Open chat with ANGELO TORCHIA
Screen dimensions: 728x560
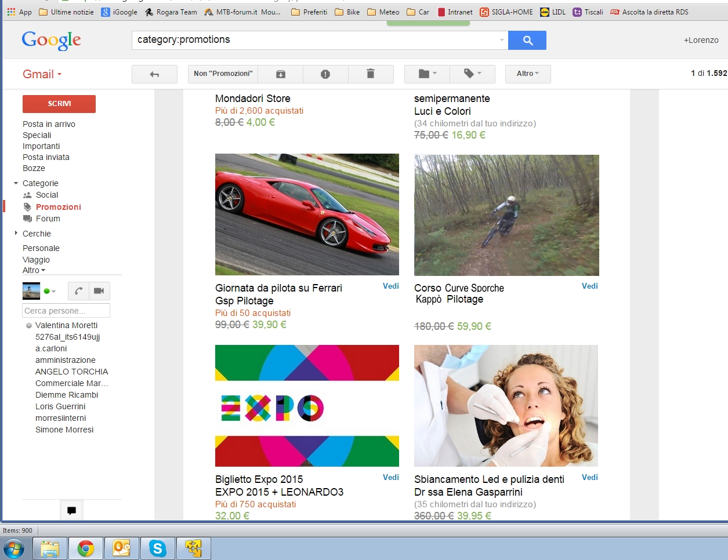[71, 372]
